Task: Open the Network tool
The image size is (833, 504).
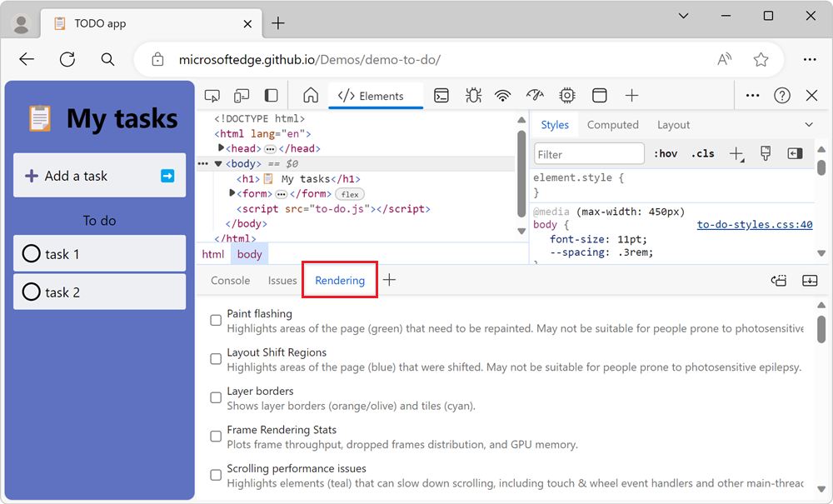Action: point(502,95)
